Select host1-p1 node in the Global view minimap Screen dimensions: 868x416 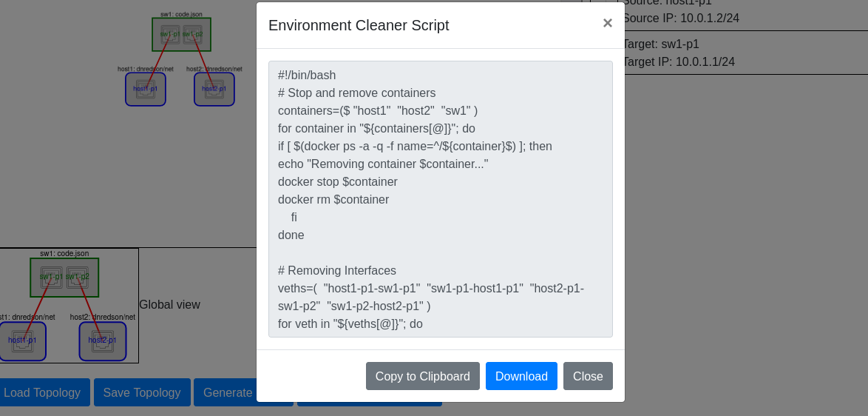click(22, 340)
